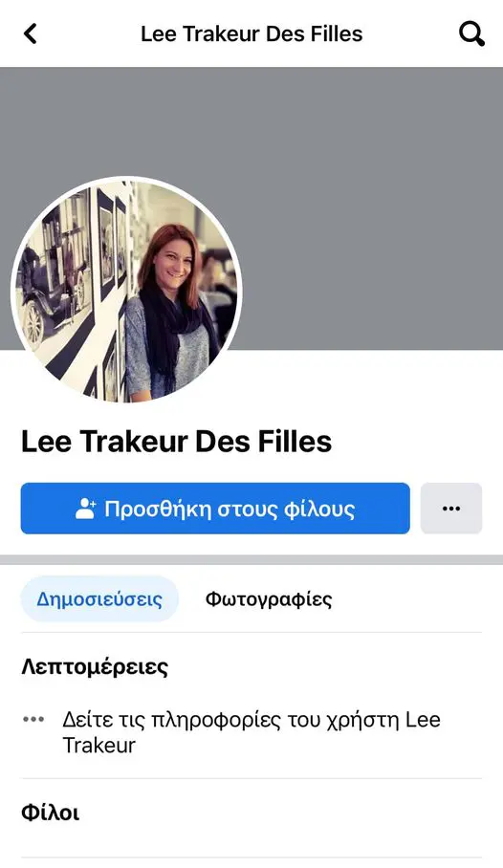This screenshot has height=868, width=503.
Task: Switch to the Φωτογραφίες tab
Action: click(x=269, y=599)
